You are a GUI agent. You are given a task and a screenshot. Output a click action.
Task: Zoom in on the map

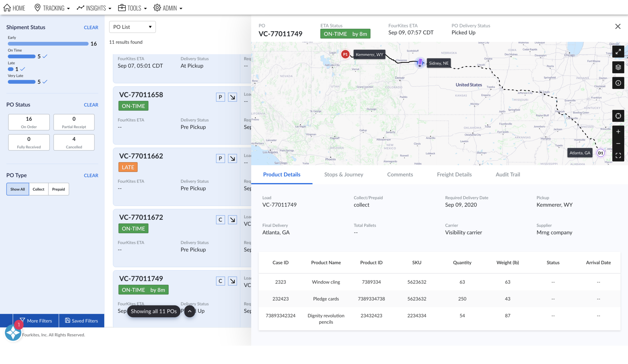click(x=618, y=132)
